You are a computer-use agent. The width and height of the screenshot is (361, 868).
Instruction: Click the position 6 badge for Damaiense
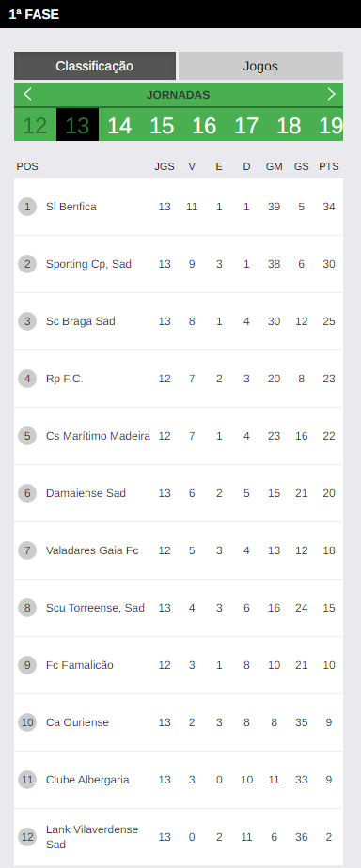[x=27, y=493]
